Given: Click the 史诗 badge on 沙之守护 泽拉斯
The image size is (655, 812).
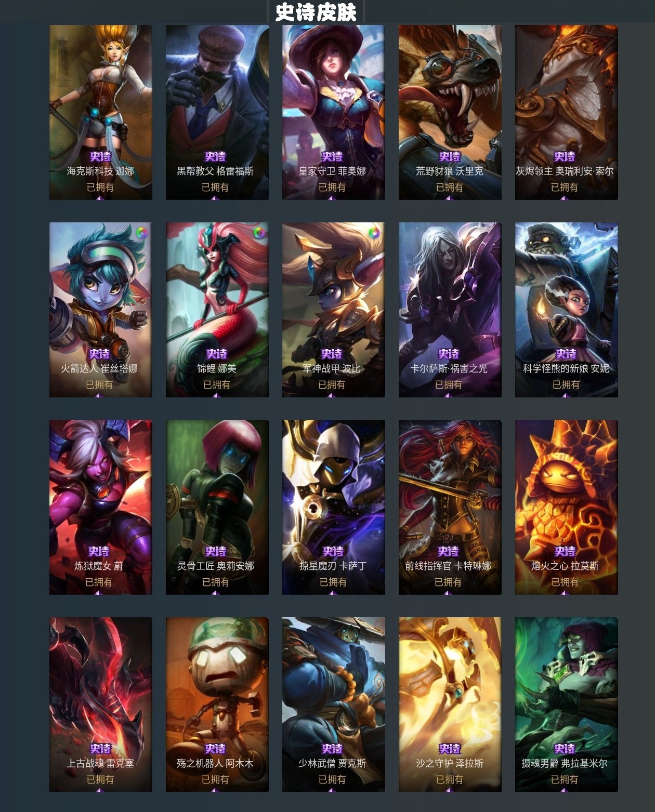Looking at the screenshot, I should point(450,749).
